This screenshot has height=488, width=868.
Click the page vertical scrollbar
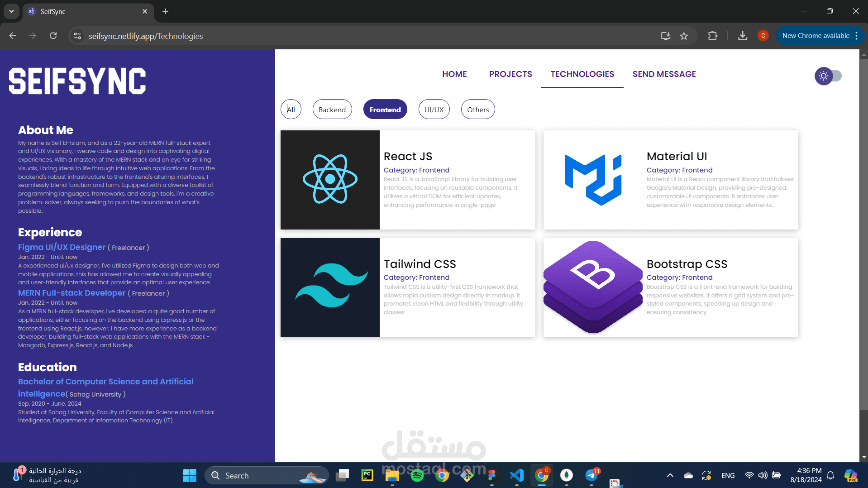click(863, 235)
